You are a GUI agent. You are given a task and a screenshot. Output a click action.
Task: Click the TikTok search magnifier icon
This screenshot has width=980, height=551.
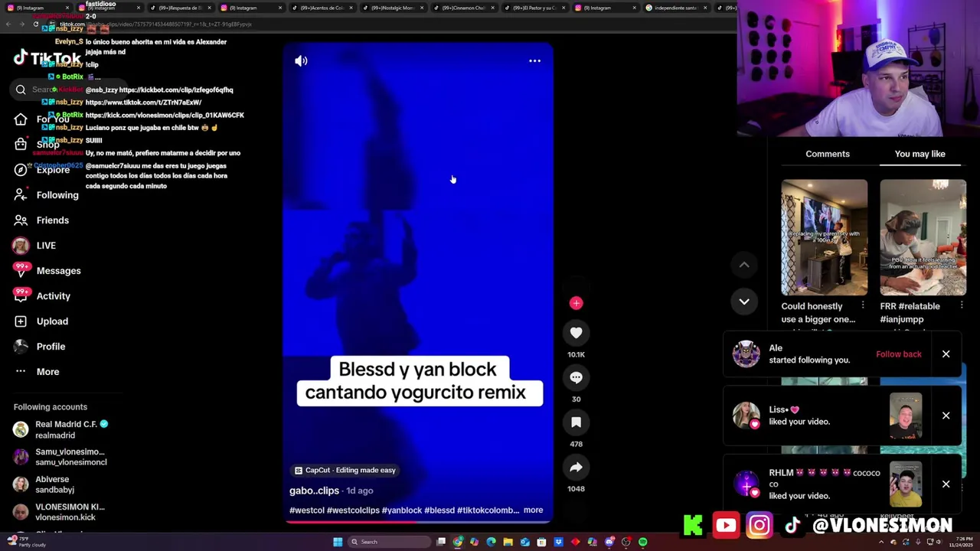[x=21, y=90]
